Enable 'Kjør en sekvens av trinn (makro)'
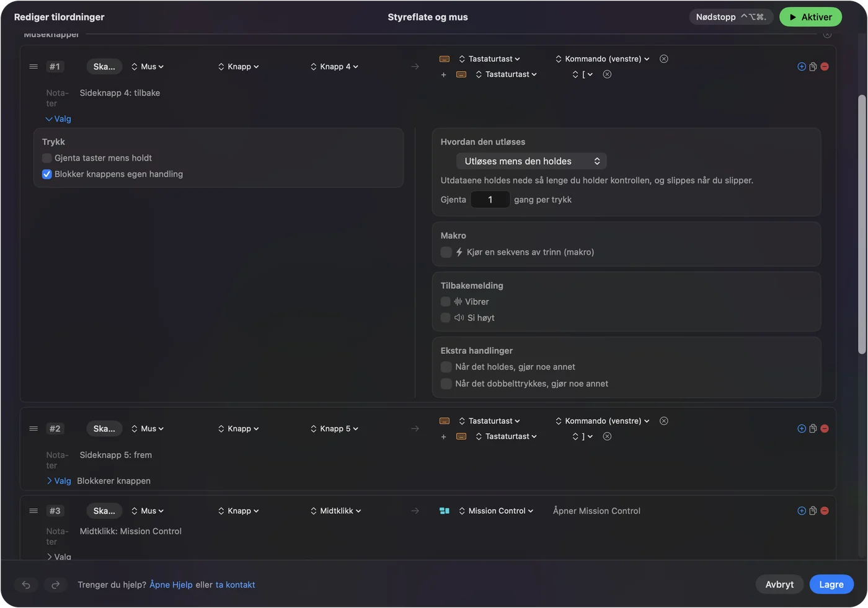The image size is (868, 608). pyautogui.click(x=446, y=252)
